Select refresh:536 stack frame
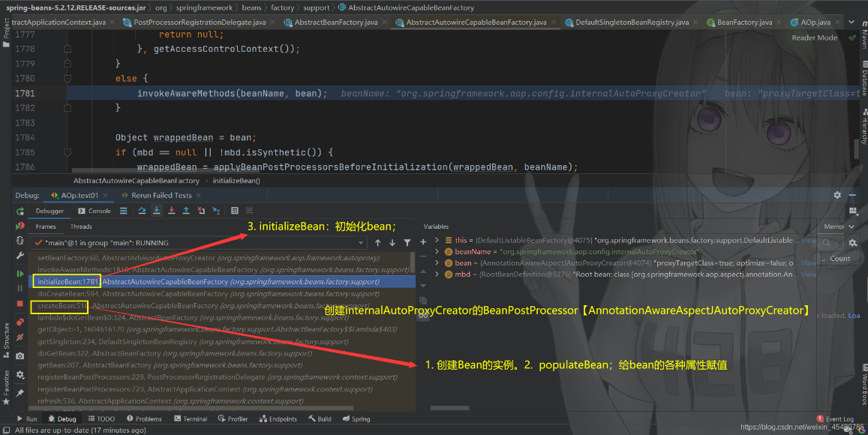Viewport: 868px width, 435px height. [222, 400]
